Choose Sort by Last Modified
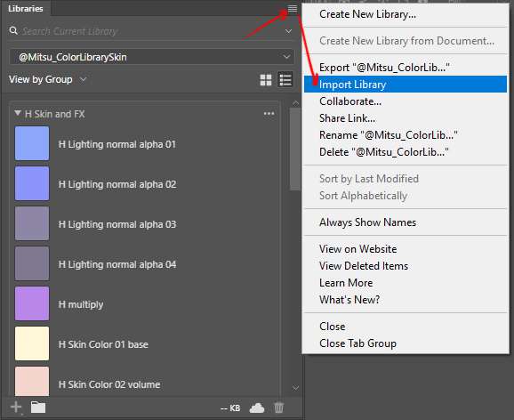Screen dimensions: 514x420 (406, 179)
